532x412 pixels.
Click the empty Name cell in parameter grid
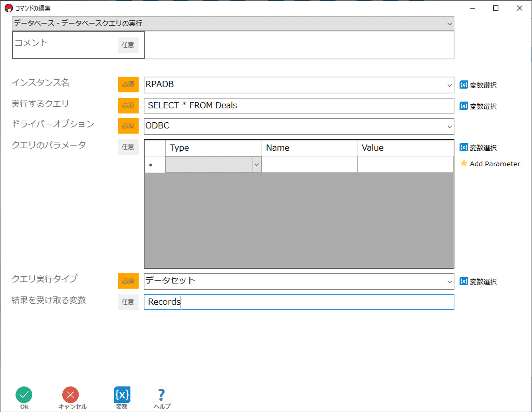click(309, 164)
